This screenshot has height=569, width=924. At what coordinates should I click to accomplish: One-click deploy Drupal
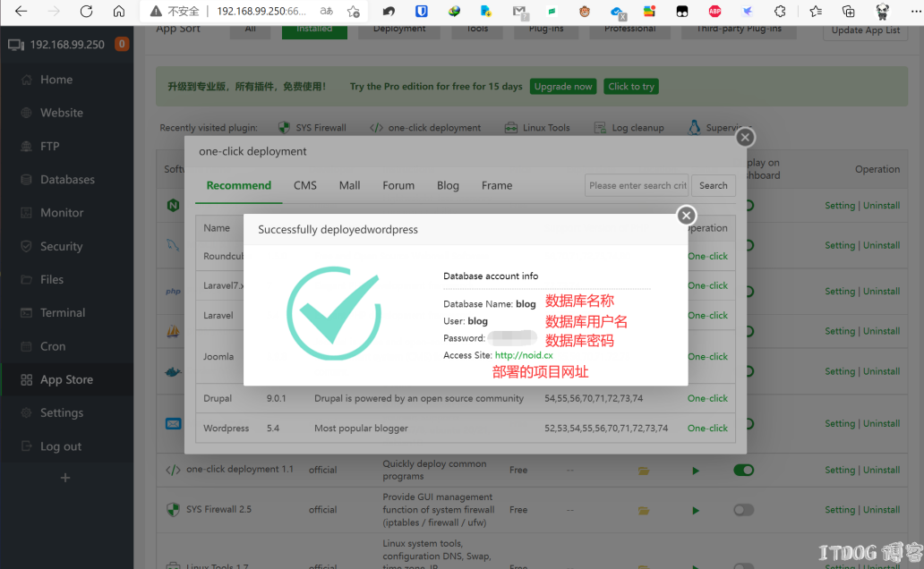coord(707,398)
